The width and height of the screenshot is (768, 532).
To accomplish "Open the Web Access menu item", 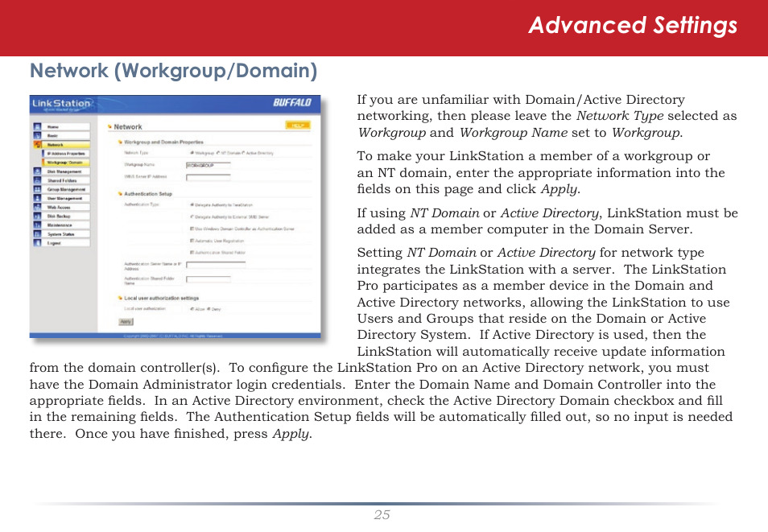I will pos(66,207).
